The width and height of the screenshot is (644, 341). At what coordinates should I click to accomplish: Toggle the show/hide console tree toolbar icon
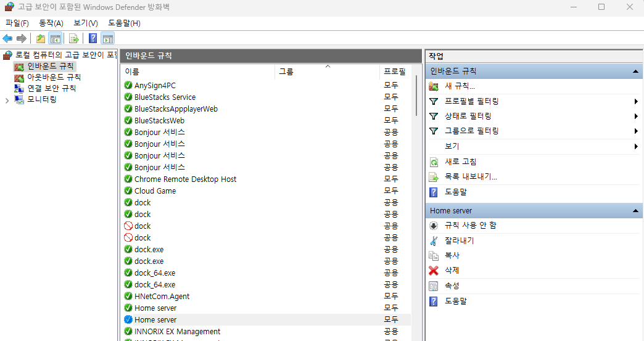pyautogui.click(x=55, y=39)
